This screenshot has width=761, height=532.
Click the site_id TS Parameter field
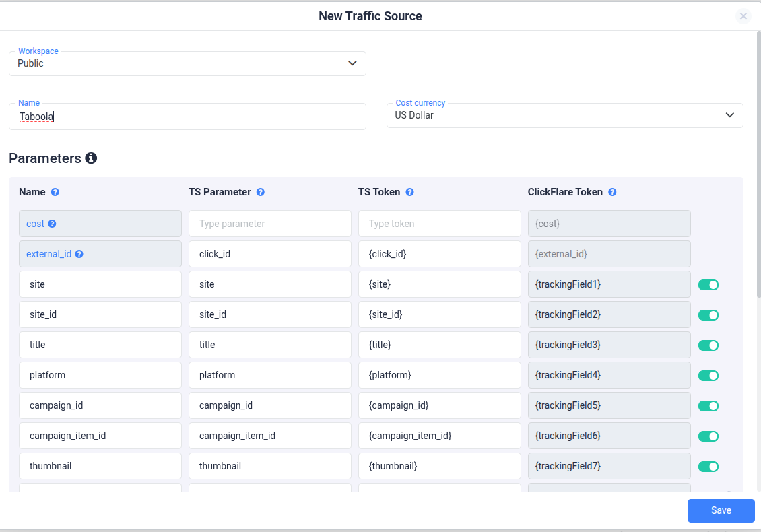pos(270,314)
